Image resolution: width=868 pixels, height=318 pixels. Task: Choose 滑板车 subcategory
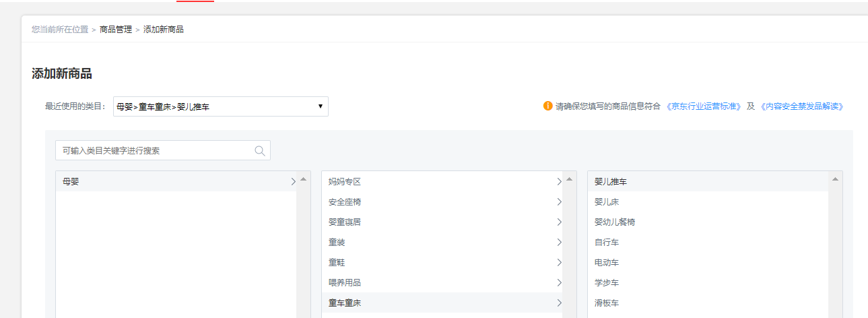point(708,303)
